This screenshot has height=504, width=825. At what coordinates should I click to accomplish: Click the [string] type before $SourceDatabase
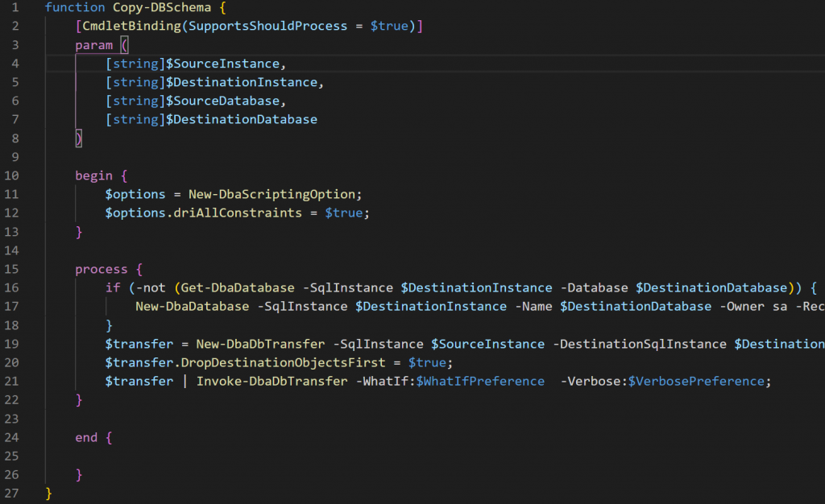point(135,101)
